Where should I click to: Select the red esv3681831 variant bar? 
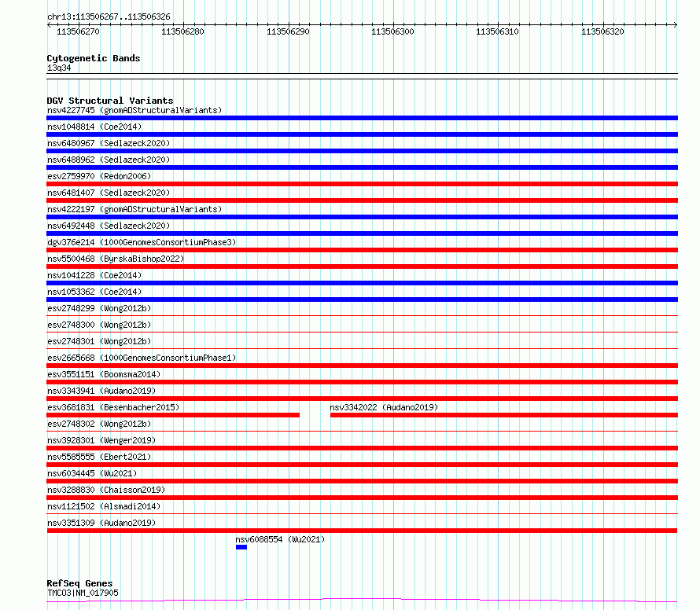[173, 415]
